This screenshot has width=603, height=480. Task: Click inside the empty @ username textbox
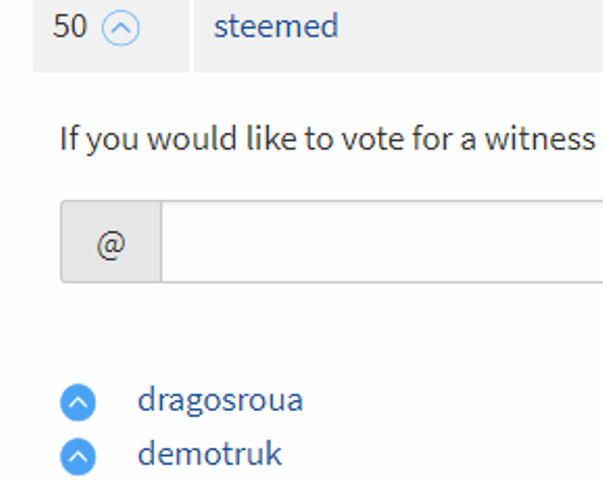pos(380,242)
